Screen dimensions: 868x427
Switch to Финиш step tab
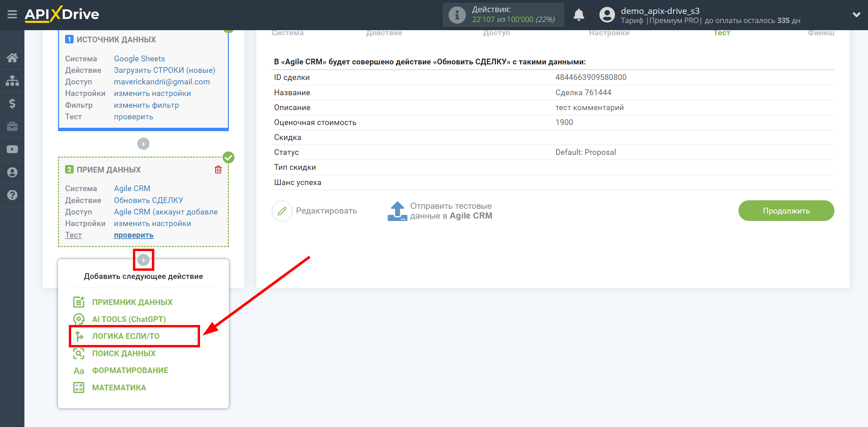coord(821,33)
